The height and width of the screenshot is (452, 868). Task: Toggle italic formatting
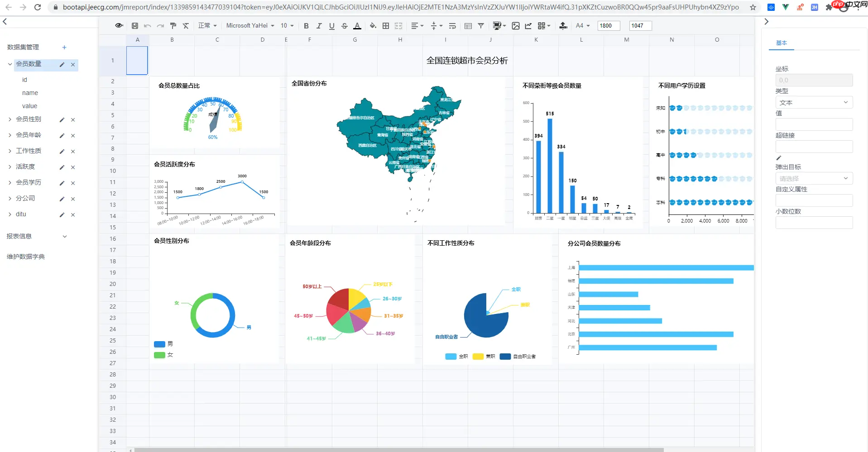319,25
